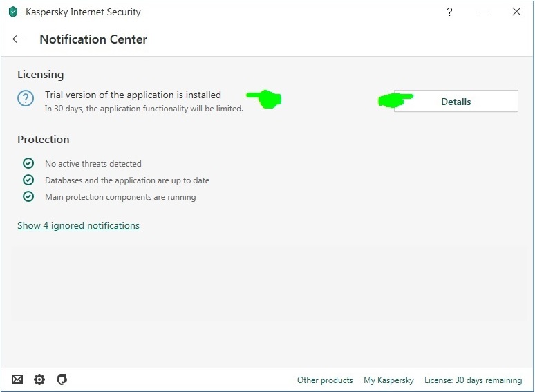Close the Kaspersky Internet Security window

coord(516,12)
